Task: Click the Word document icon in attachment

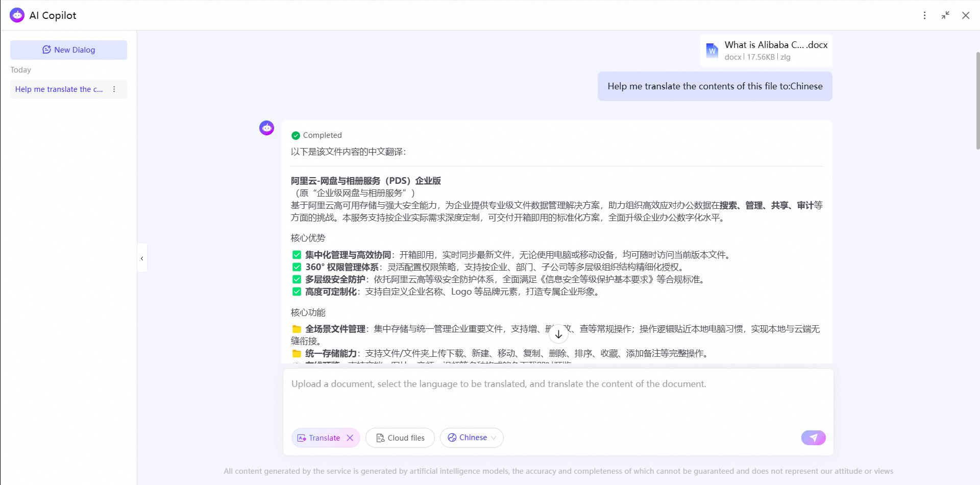Action: [x=712, y=51]
